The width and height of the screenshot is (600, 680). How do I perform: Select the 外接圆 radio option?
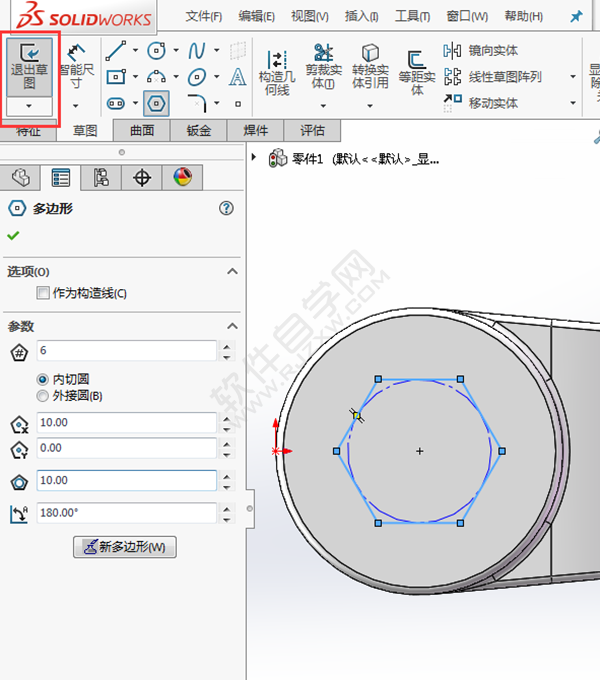(x=42, y=395)
